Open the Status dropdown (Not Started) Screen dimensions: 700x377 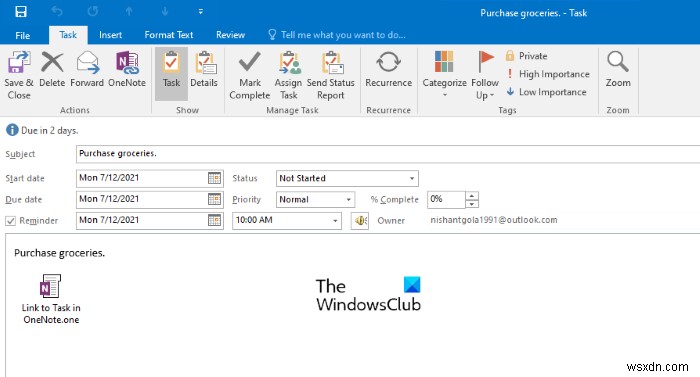[x=347, y=178]
